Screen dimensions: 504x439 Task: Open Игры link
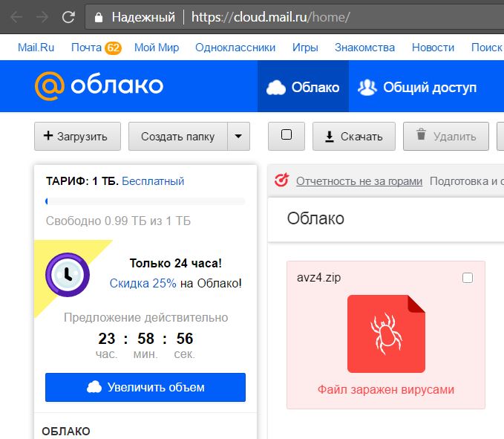305,48
